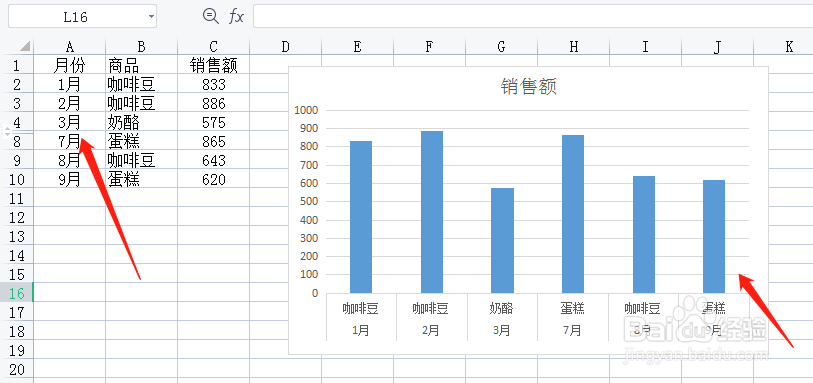Click the chart title 销售额
This screenshot has width=813, height=383.
[529, 87]
